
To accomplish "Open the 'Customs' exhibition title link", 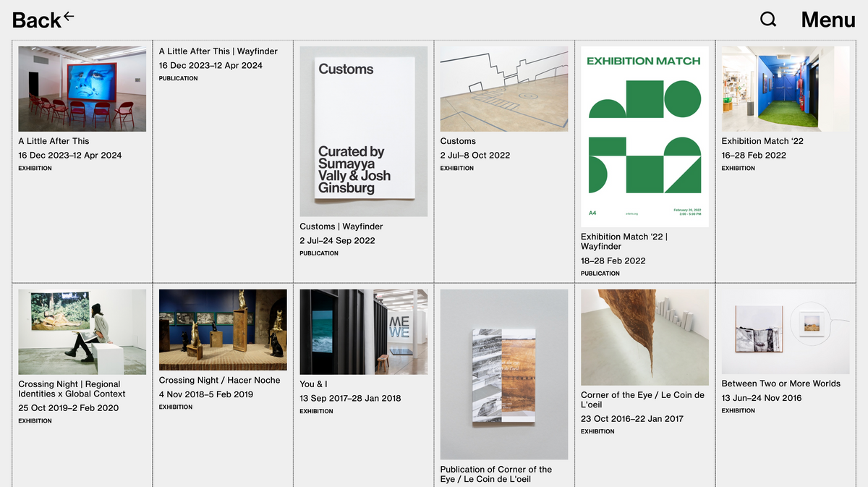I will [458, 141].
